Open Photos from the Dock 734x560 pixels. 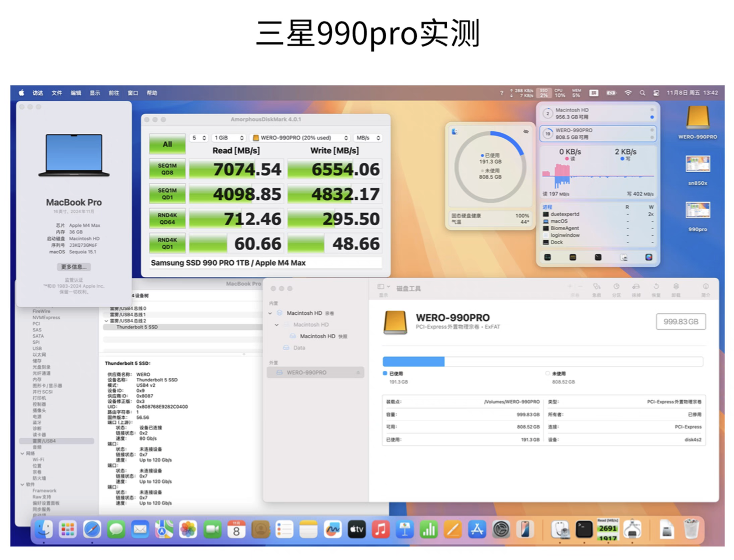(x=188, y=530)
